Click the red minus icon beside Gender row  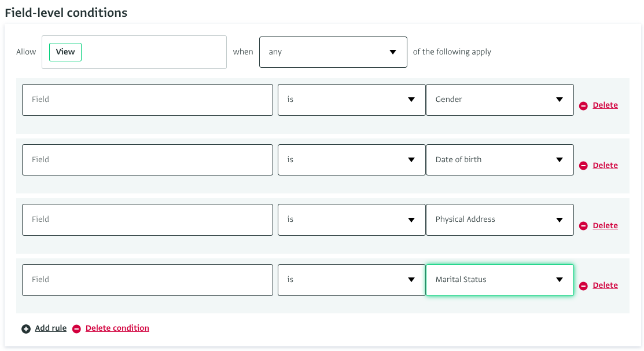click(583, 106)
